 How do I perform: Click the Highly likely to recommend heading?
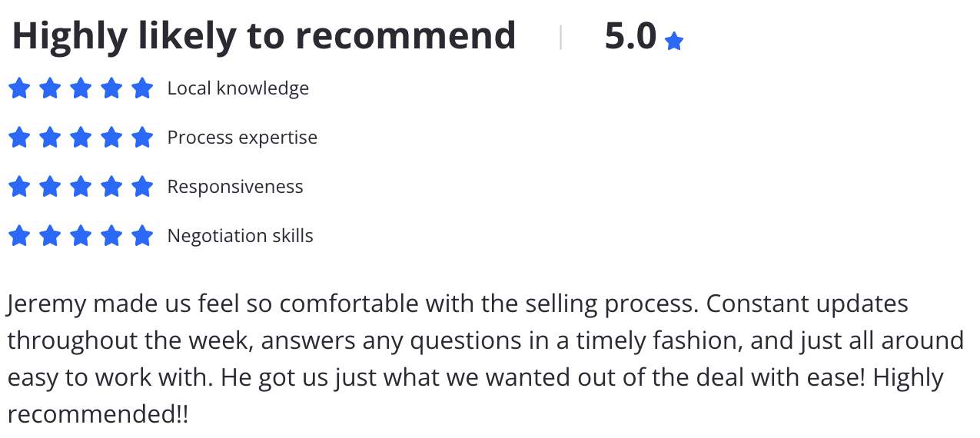pyautogui.click(x=264, y=36)
